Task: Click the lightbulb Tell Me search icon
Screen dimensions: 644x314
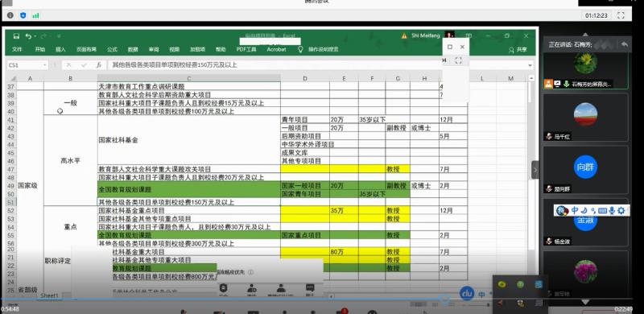Action: click(x=300, y=49)
